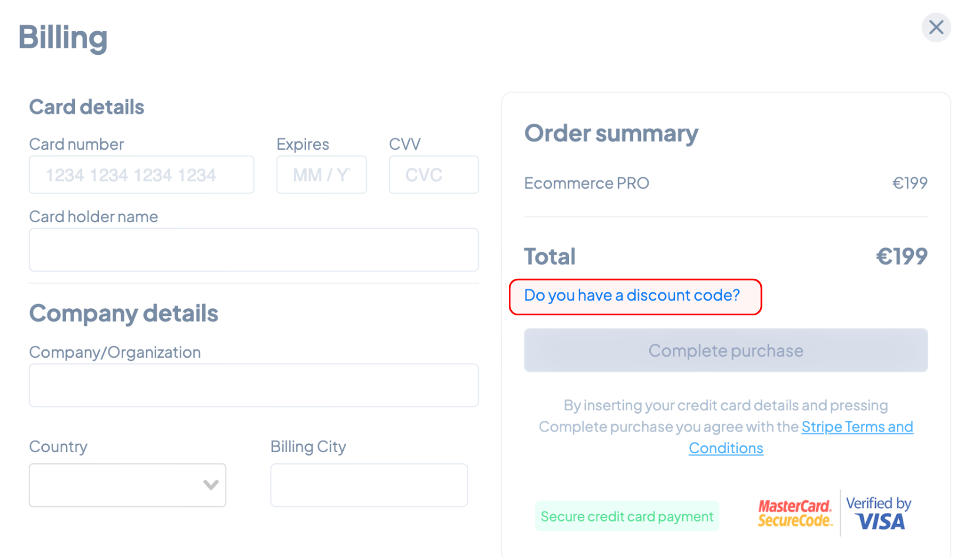Focus the Company/Organization text box
Image resolution: width=980 pixels, height=557 pixels.
pyautogui.click(x=254, y=385)
